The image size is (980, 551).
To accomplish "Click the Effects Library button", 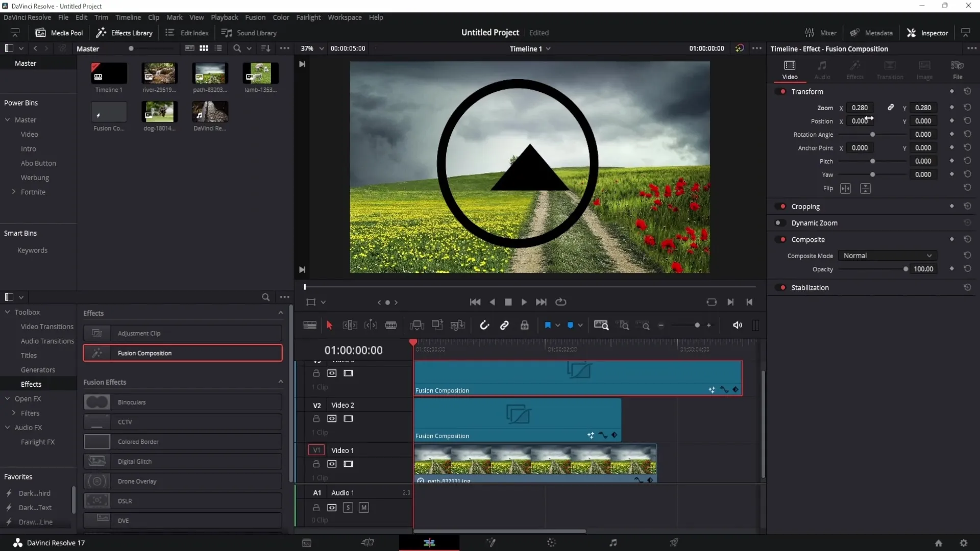I will click(124, 32).
